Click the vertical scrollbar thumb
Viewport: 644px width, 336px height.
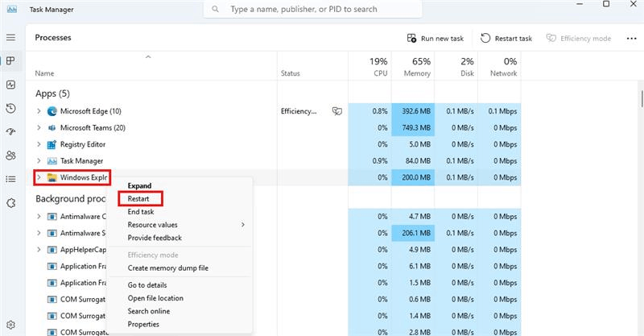pyautogui.click(x=642, y=98)
